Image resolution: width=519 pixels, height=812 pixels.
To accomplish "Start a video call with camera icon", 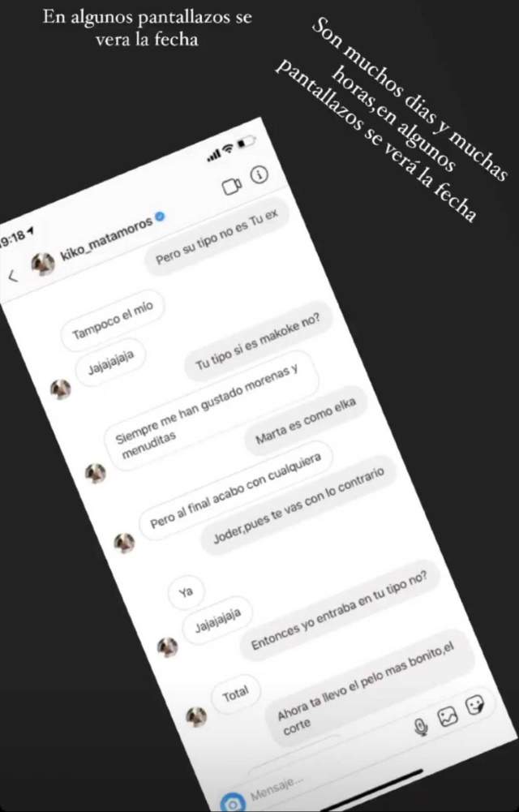I will pyautogui.click(x=233, y=186).
